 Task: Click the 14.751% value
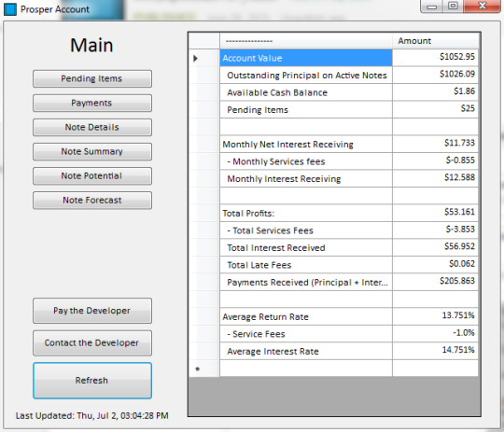point(436,352)
